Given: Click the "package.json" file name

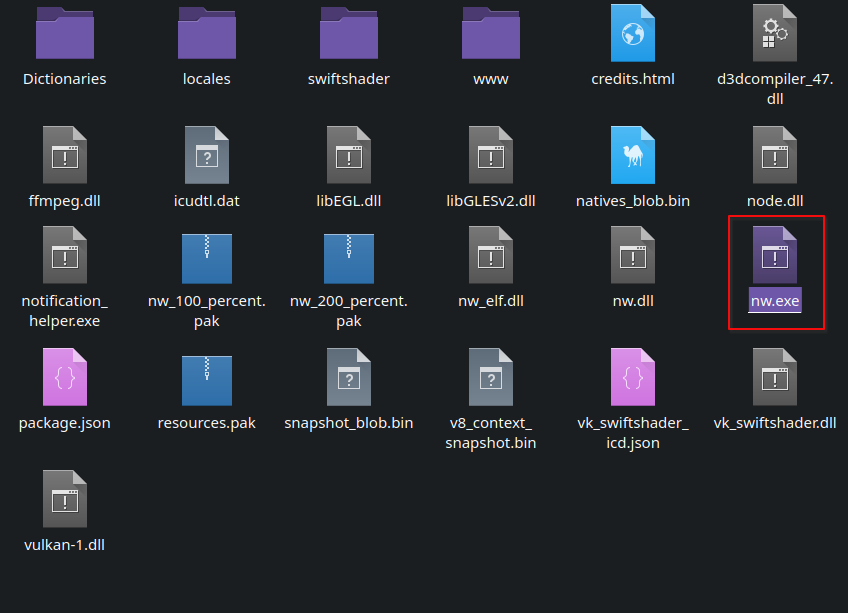Looking at the screenshot, I should 65,423.
